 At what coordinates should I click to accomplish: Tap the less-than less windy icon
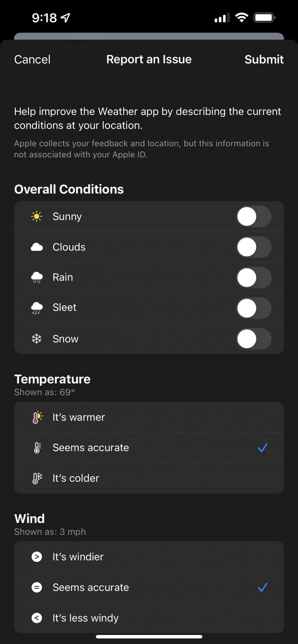point(37,618)
